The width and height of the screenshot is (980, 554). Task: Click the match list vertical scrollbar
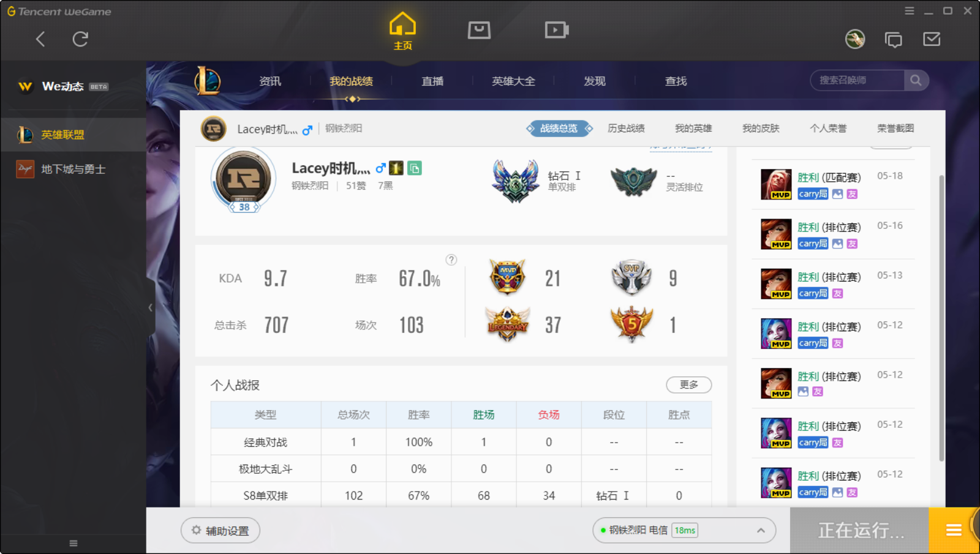coord(941,318)
